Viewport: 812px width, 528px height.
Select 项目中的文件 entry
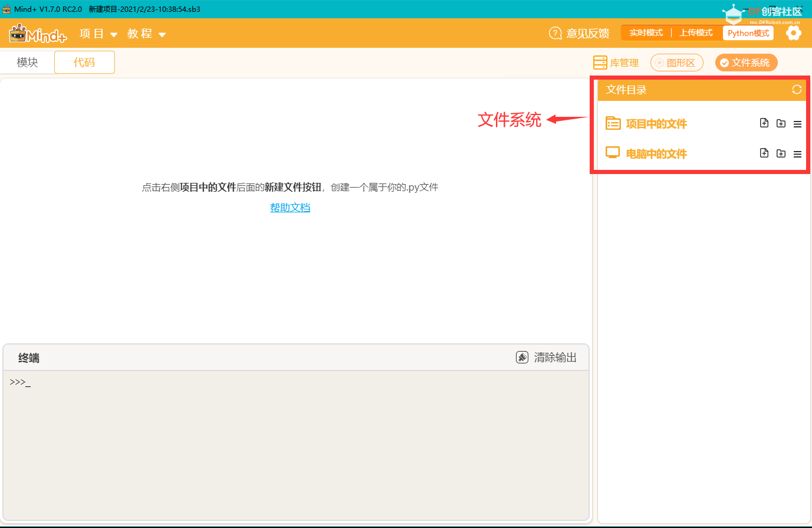click(x=656, y=124)
